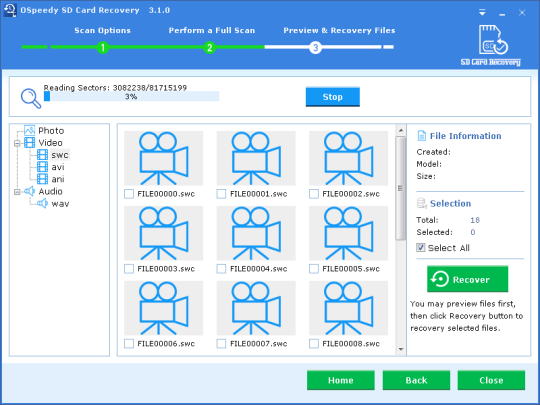The image size is (540, 405).
Task: Select the FILE00004.swc camera thumbnail
Action: (256, 233)
